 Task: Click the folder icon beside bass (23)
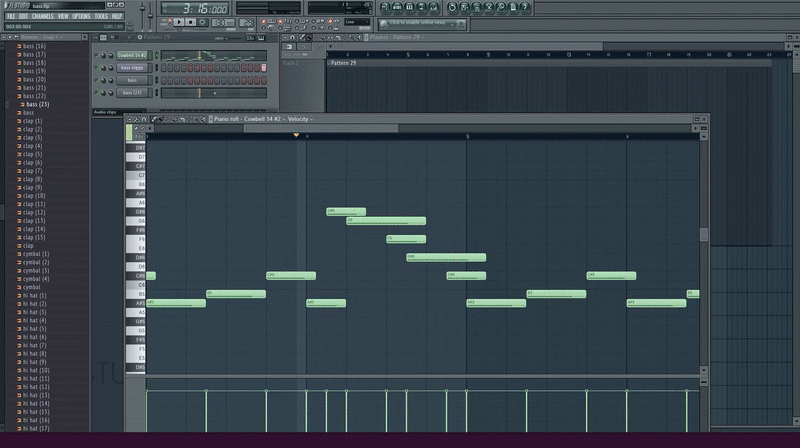[22, 105]
